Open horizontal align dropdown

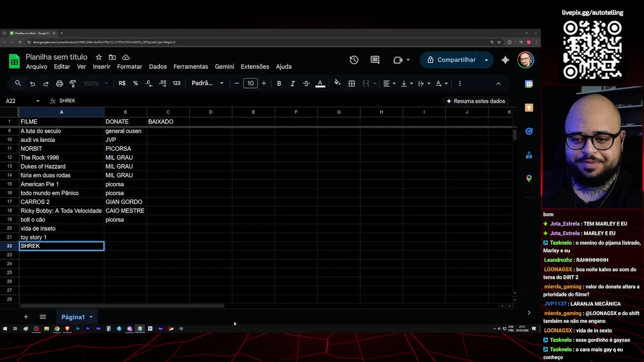click(389, 83)
